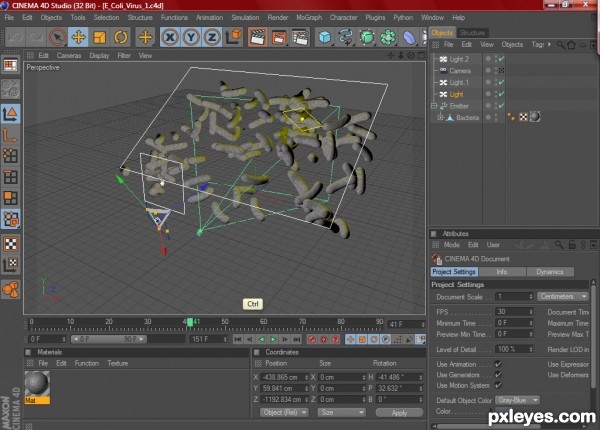
Task: Click the X position field
Action: click(284, 377)
